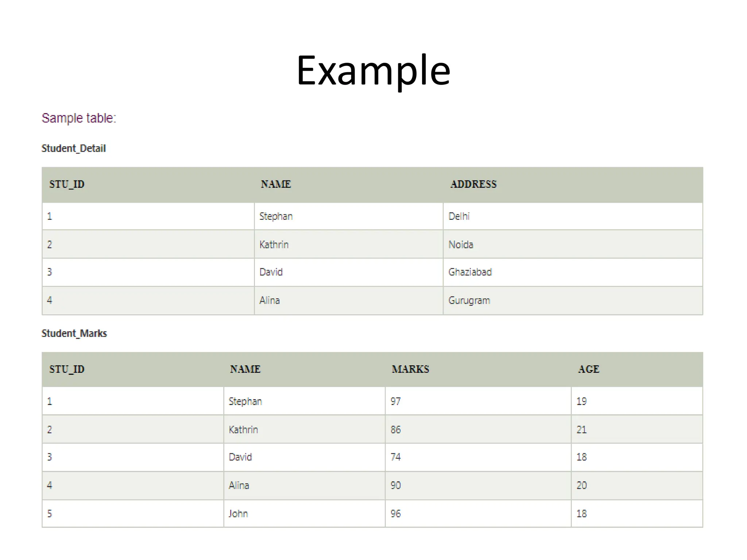
Task: Click the AGE column header
Action: tap(588, 369)
